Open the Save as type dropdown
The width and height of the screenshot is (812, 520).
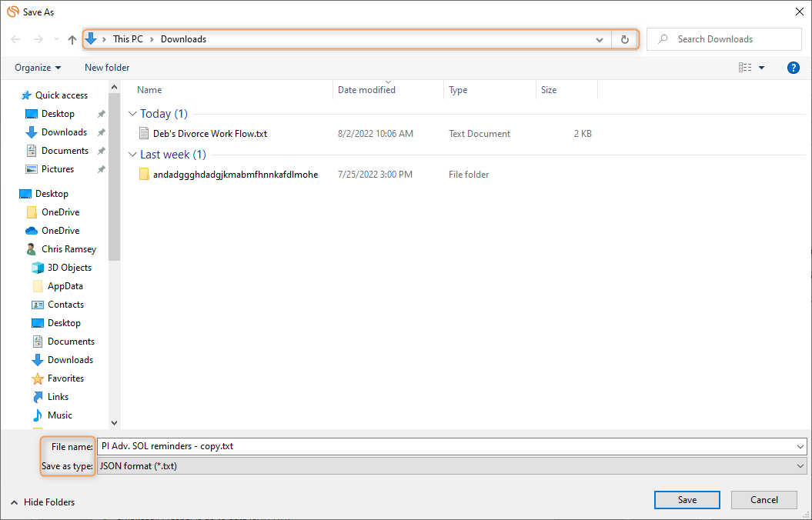tap(801, 465)
